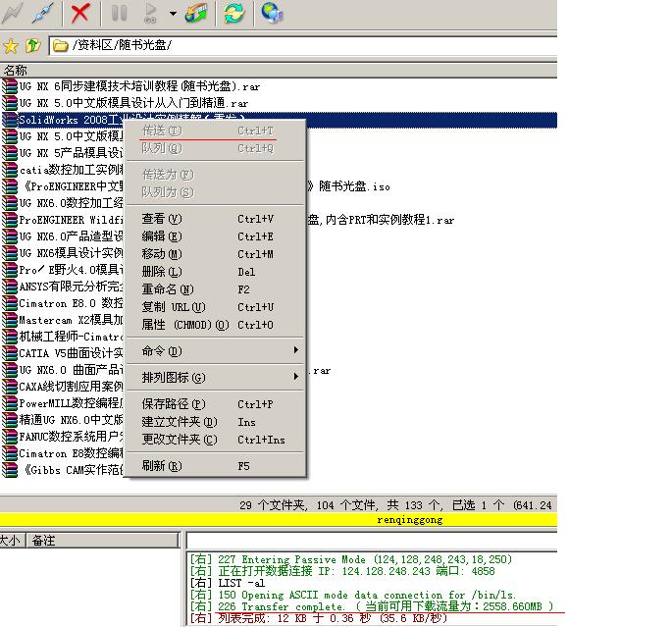This screenshot has width=672, height=627.
Task: Click archive icon of CAXA线切割应用案例 row
Action: point(10,387)
